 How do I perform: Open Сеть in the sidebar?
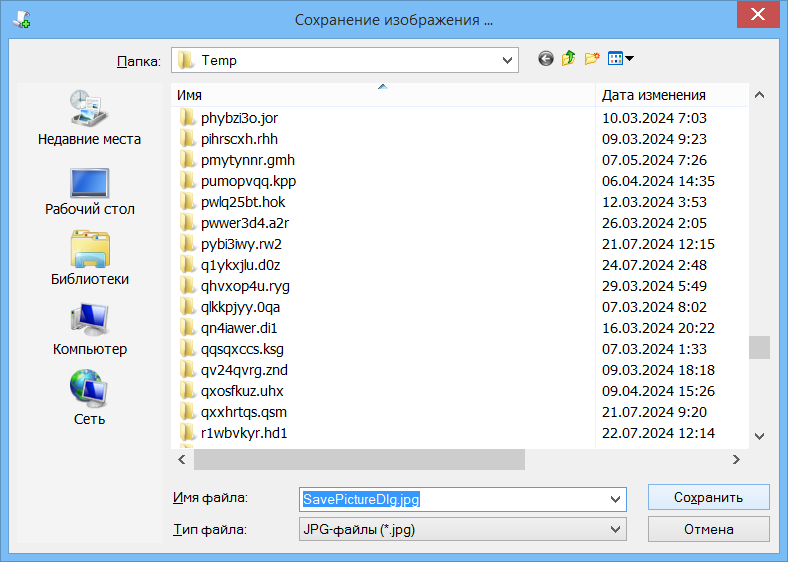(x=89, y=398)
